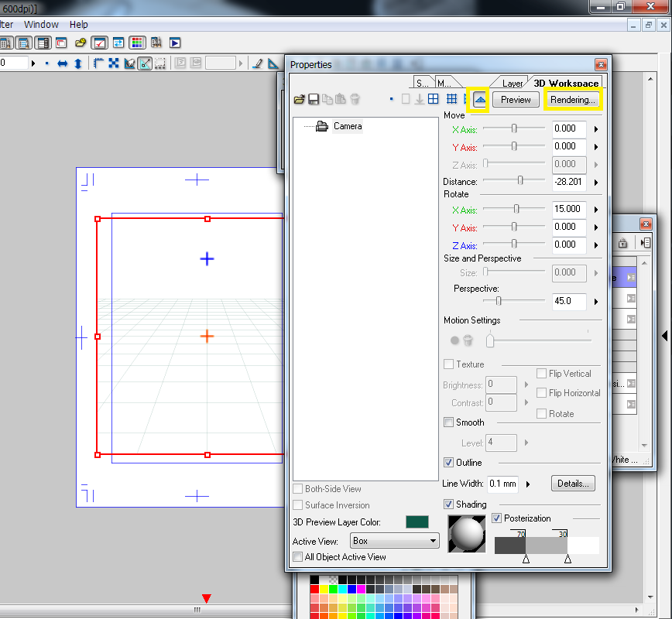Click the Details button

573,484
